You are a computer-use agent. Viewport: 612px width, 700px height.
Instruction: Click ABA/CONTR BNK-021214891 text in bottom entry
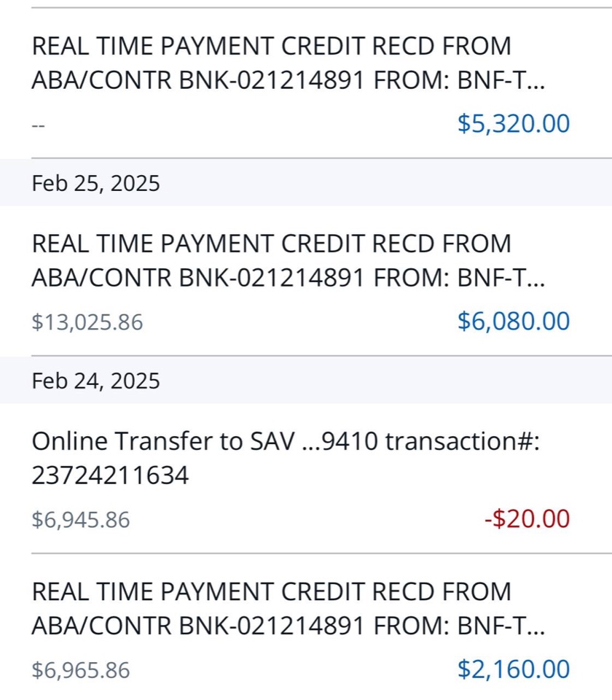198,626
